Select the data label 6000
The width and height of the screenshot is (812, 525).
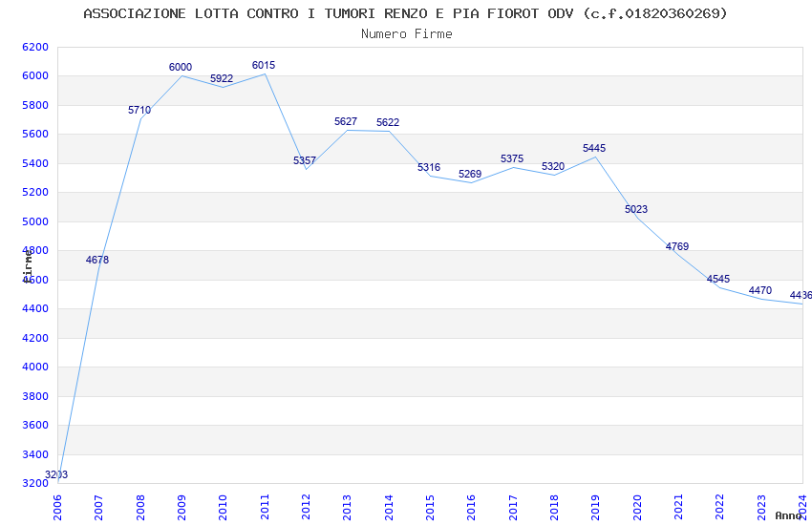[181, 67]
